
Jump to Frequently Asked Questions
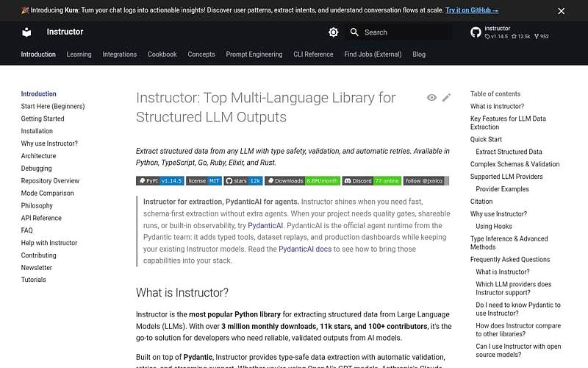pos(510,260)
